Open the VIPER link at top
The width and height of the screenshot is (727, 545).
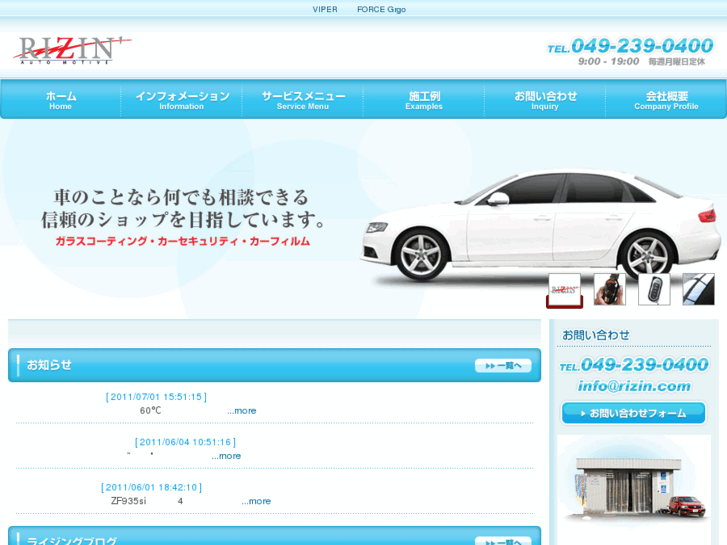tap(325, 9)
